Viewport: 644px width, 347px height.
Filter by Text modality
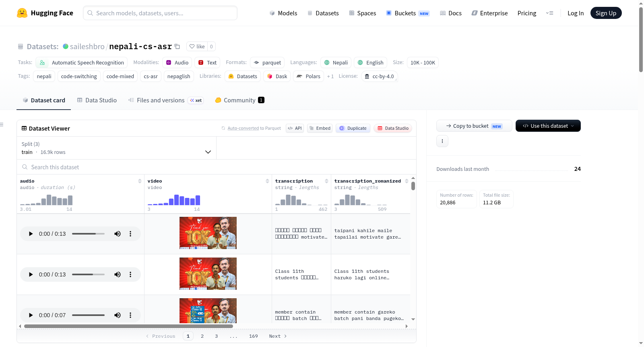pyautogui.click(x=207, y=62)
